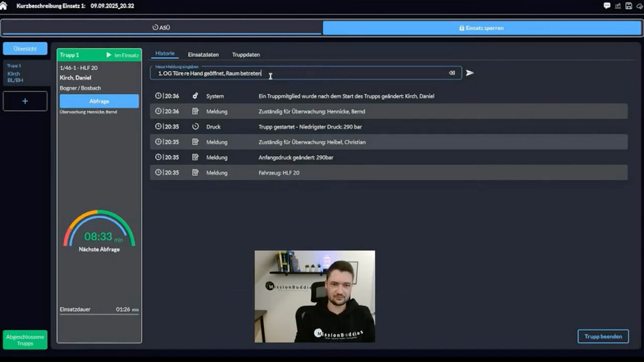Add a new Trupp with plus button
This screenshot has width=644, height=362.
coord(25,101)
